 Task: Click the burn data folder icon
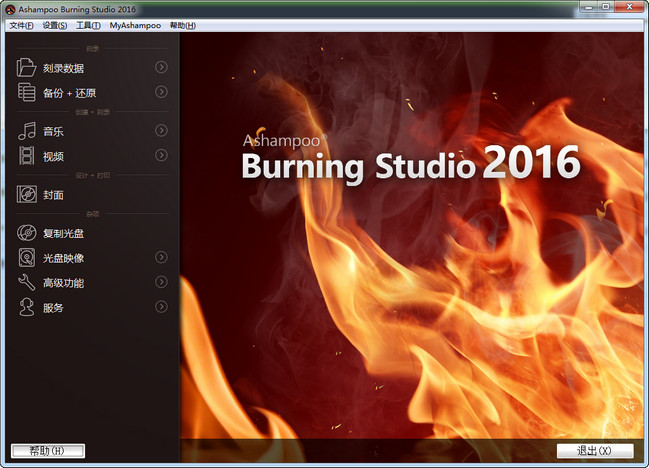coord(26,68)
